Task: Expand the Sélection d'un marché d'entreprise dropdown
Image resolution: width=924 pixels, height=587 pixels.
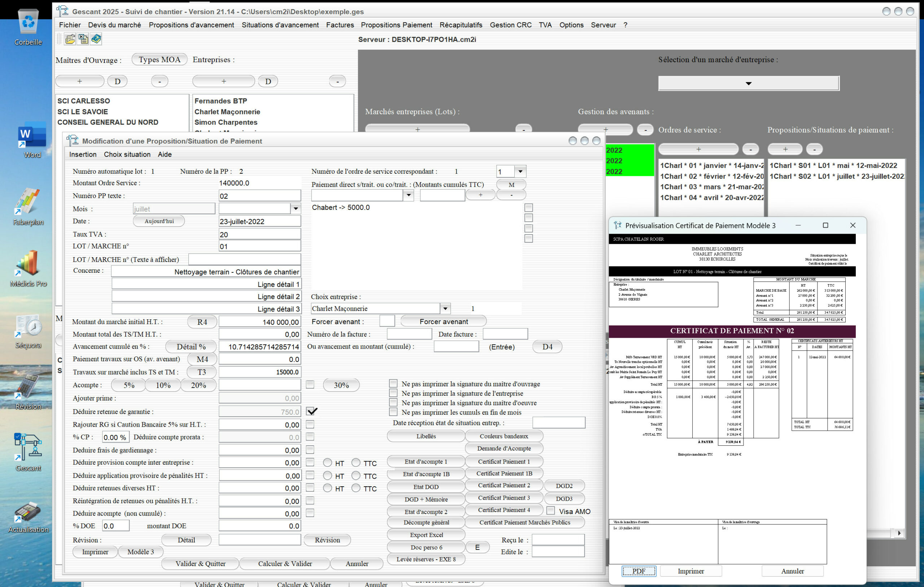Action: coord(748,83)
